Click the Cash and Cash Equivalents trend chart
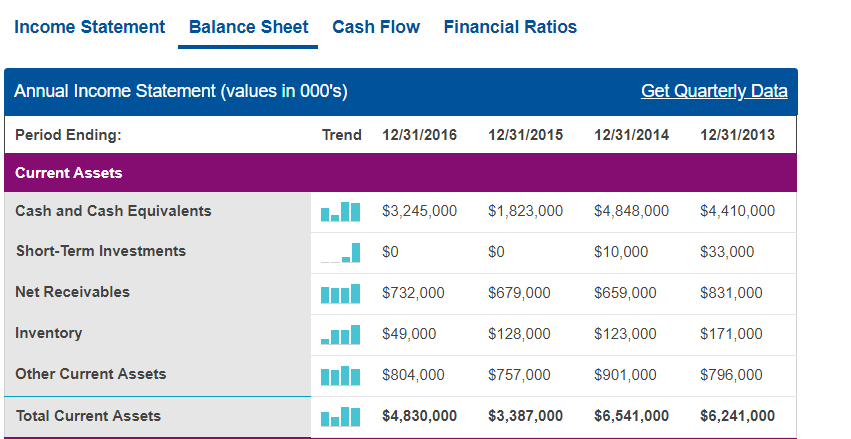851x439 pixels. point(340,212)
